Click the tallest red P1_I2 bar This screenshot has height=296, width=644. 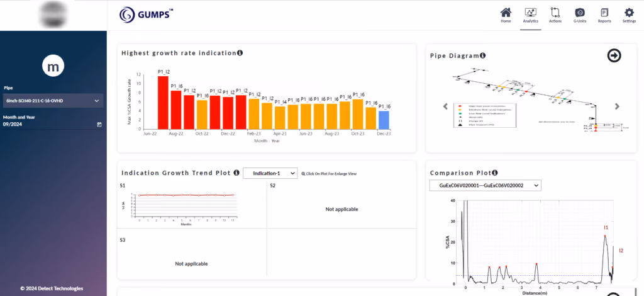(163, 103)
